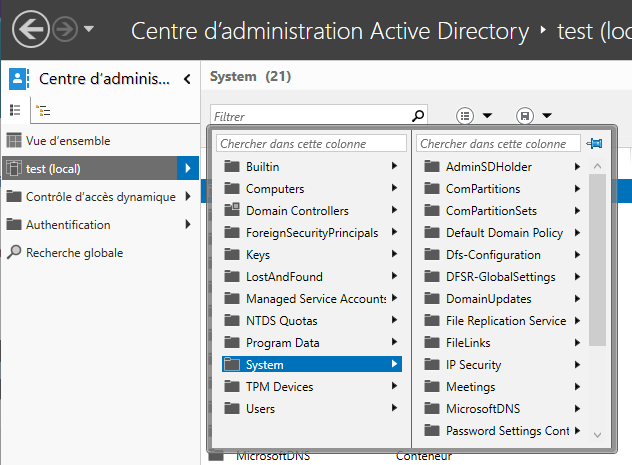
Task: Open the view options list icon
Action: [x=465, y=116]
